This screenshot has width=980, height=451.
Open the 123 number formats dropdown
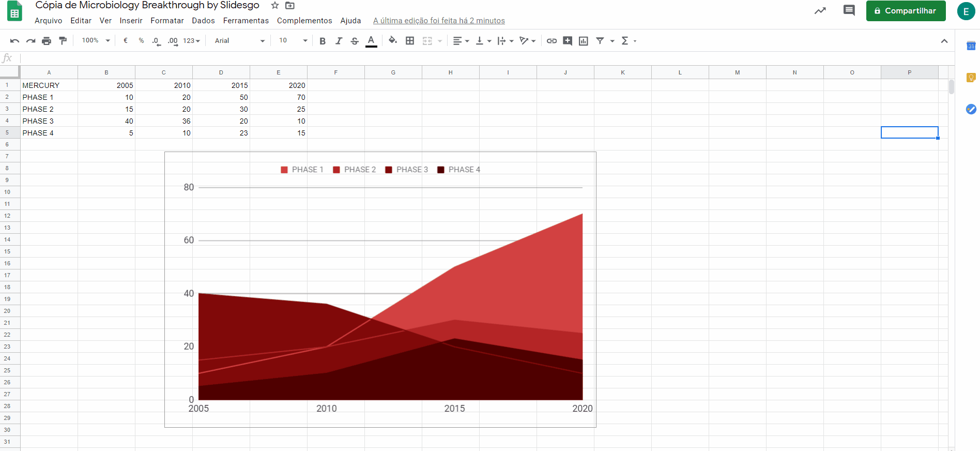pyautogui.click(x=192, y=41)
